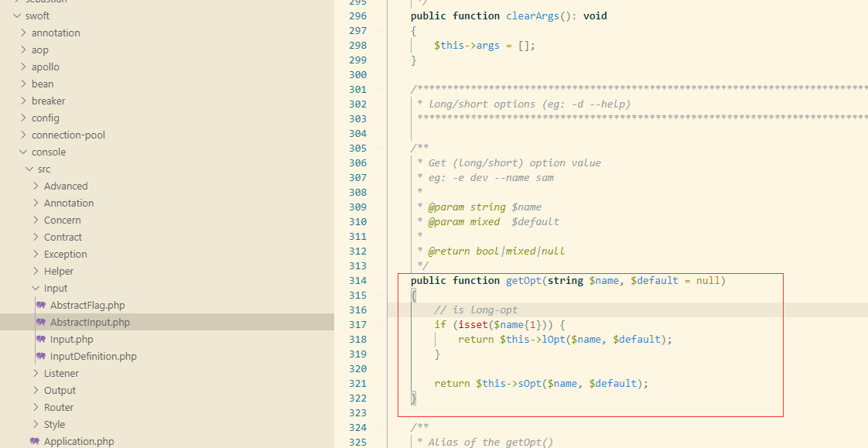The height and width of the screenshot is (448, 868).
Task: Expand the Output folder chevron
Action: click(x=36, y=391)
